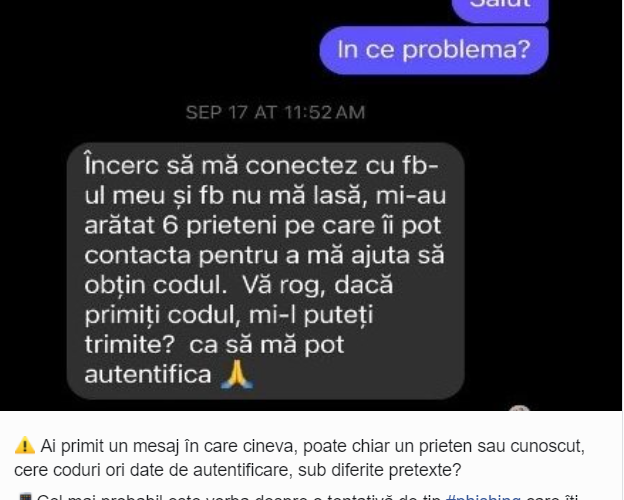This screenshot has width=624, height=500.
Task: Click the "arătat 6 prieteni pe care îi pot" line
Action: (x=263, y=225)
